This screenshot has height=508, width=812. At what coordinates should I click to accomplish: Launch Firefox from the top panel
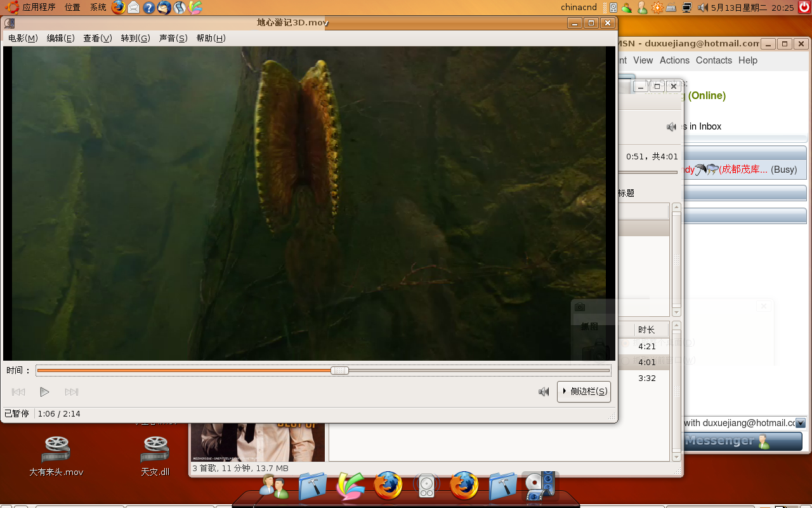point(119,8)
